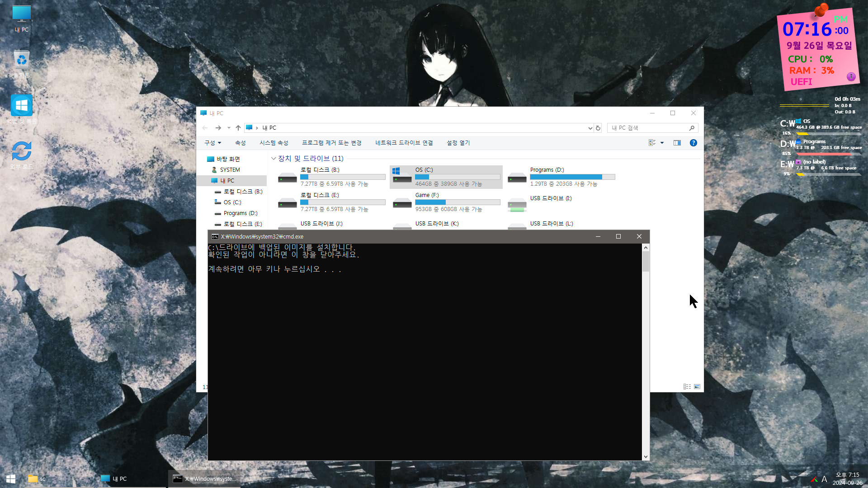Select 로컬 디스크 (B:) in navigation tree
Viewport: 868px width, 488px height.
240,192
